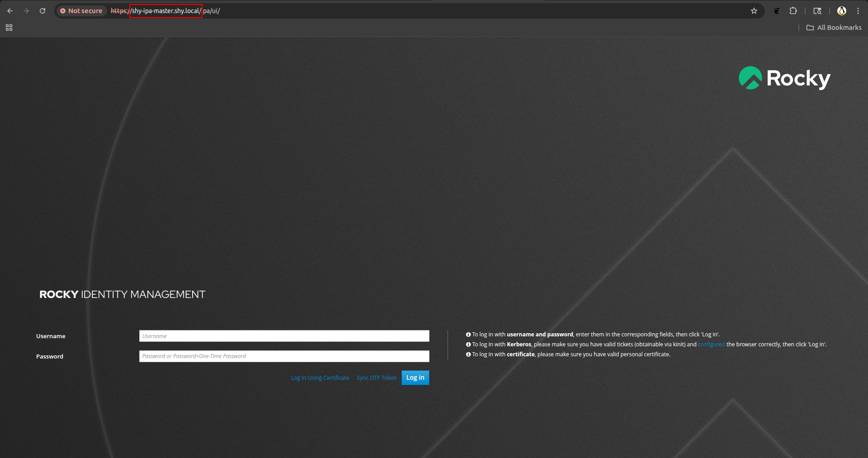Open the side panel search icon
The image size is (868, 458).
(817, 10)
